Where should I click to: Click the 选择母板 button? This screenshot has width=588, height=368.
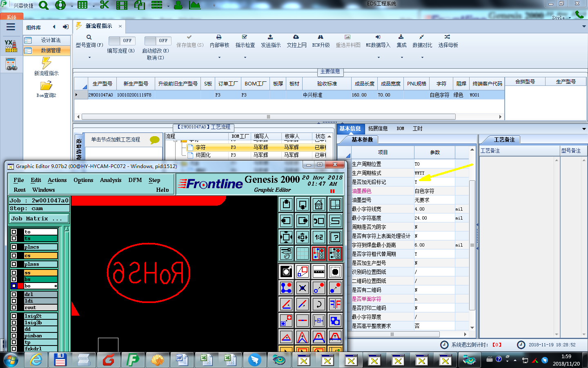tap(448, 42)
